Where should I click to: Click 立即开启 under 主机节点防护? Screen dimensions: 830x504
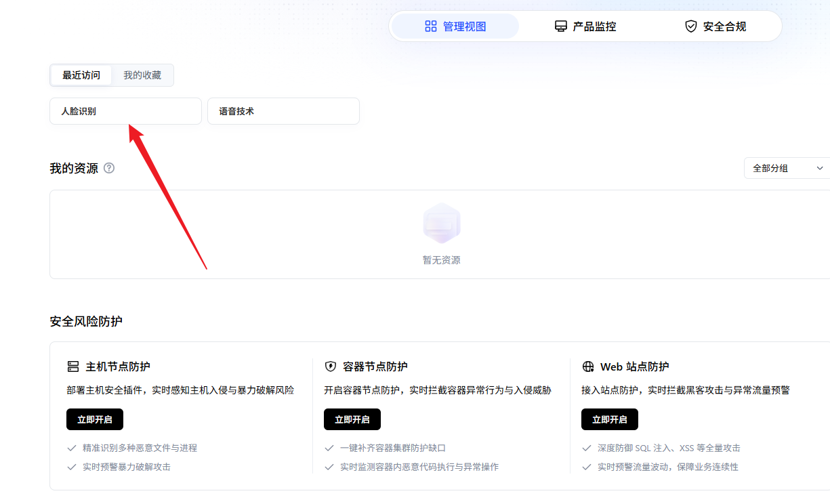(x=95, y=419)
